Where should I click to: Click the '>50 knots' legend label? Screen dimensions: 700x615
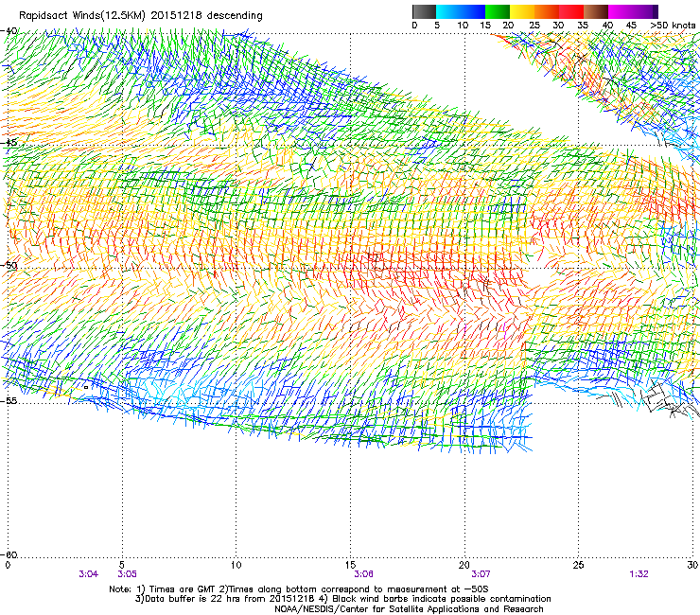pos(673,26)
